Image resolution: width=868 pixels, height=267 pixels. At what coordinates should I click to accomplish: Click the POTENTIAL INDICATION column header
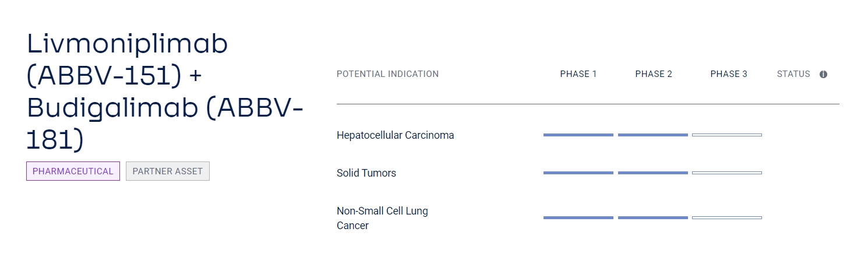coord(387,74)
